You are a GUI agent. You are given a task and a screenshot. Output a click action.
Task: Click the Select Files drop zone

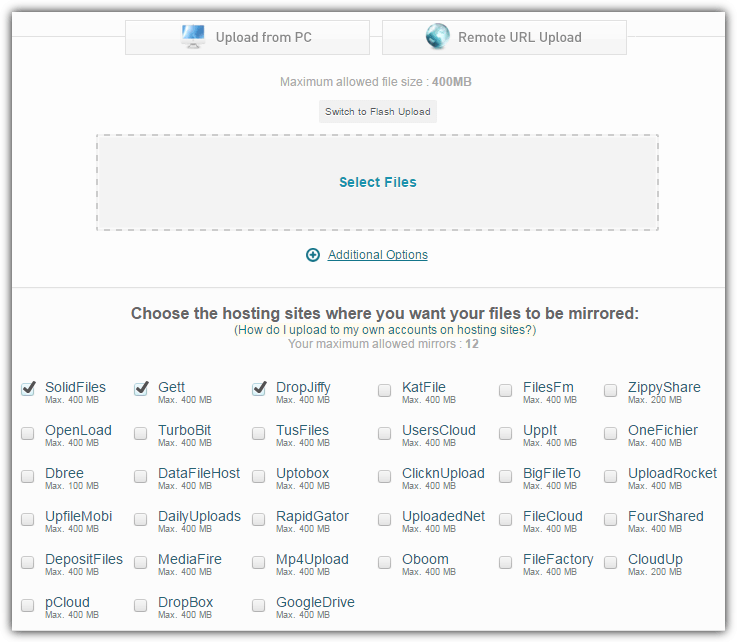click(377, 182)
